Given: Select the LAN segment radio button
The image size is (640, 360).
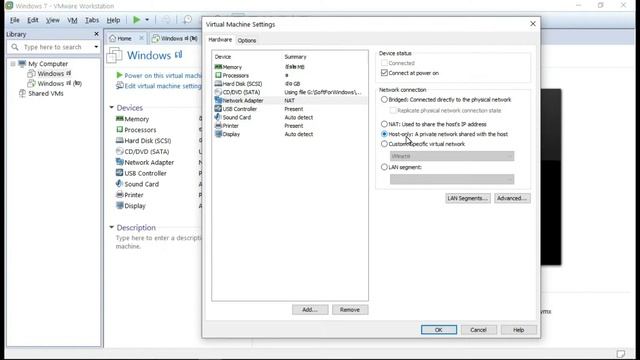Looking at the screenshot, I should point(384,167).
